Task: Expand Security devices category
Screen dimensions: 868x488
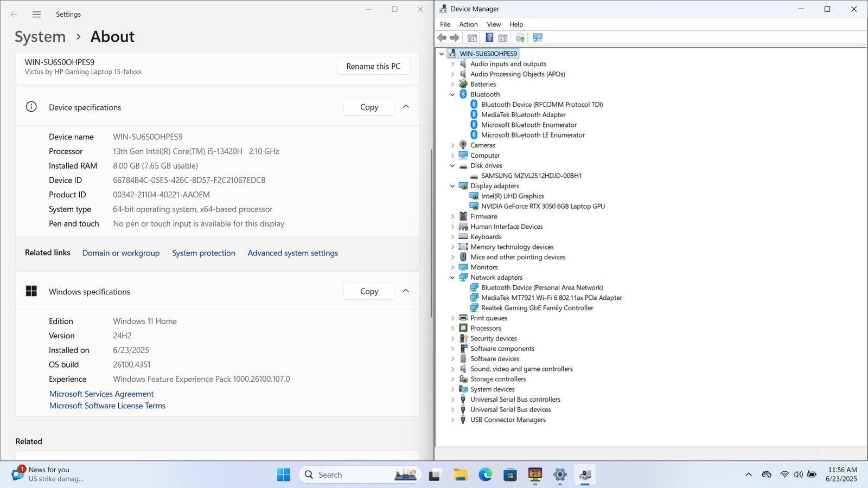Action: coord(452,339)
